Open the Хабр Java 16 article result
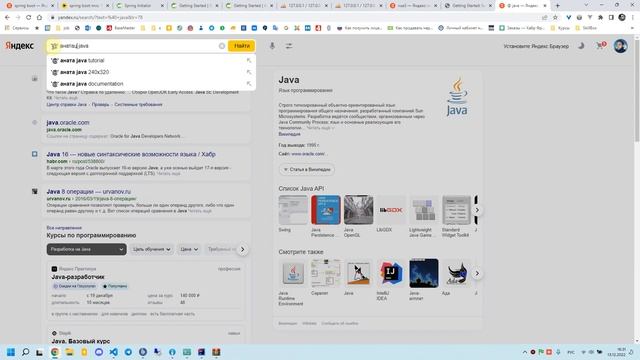 tap(131, 154)
